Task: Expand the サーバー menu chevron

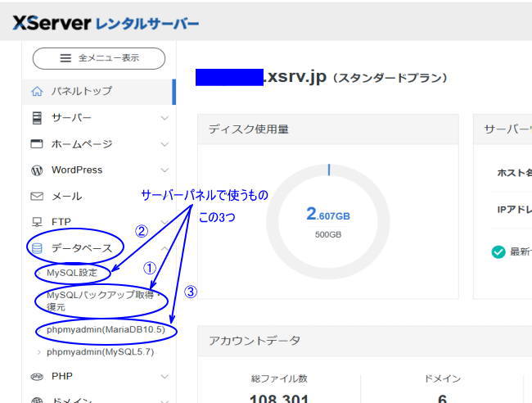Action: tap(165, 118)
